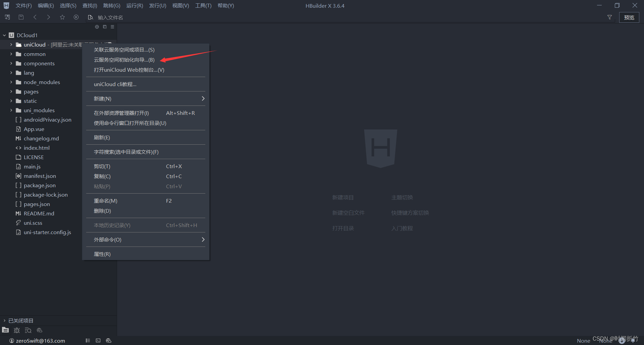Click the 新建项目 link
This screenshot has width=644, height=345.
point(343,197)
